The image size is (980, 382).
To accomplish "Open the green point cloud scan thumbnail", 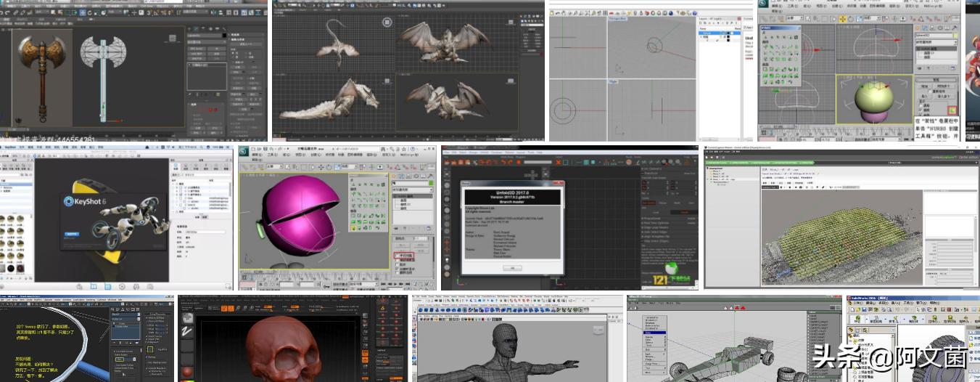I will 841,216.
